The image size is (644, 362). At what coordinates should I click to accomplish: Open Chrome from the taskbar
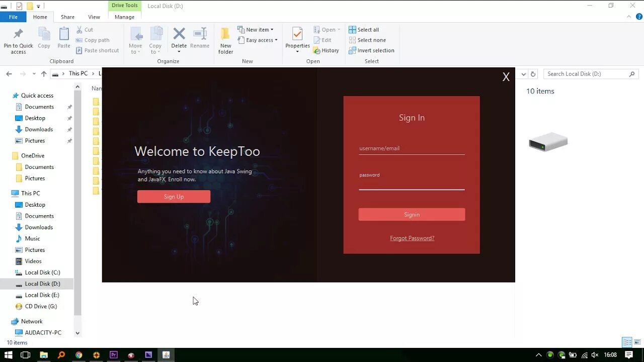tap(79, 355)
